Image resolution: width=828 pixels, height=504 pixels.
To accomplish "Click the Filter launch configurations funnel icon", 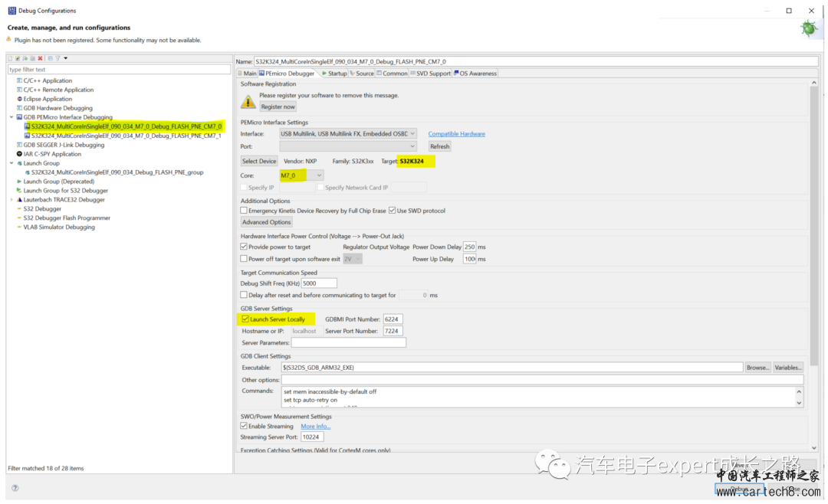I will point(58,58).
